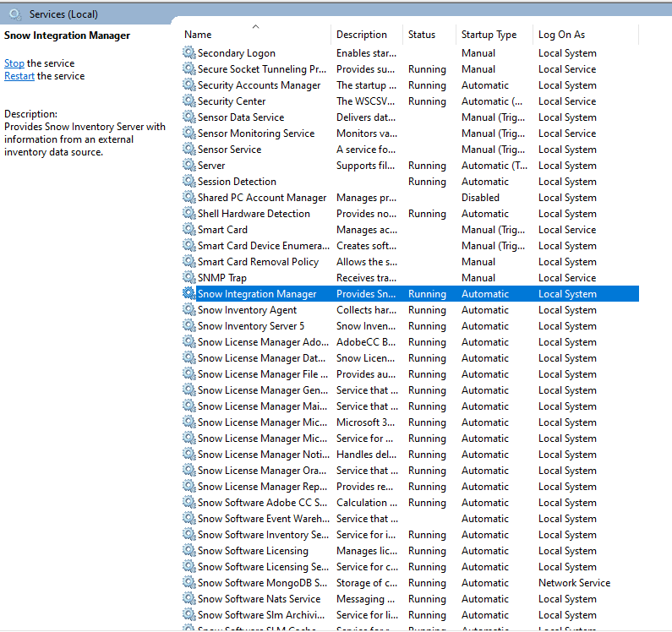Select Snow License Manager Ora... service name
The width and height of the screenshot is (672, 632).
tap(262, 471)
